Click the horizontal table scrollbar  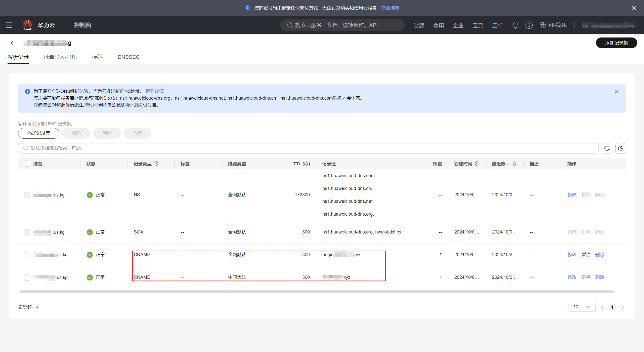(x=316, y=292)
